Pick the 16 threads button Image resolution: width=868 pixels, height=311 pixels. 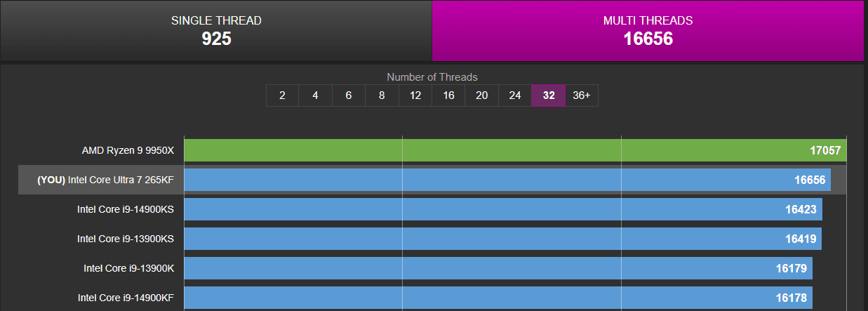tap(448, 95)
